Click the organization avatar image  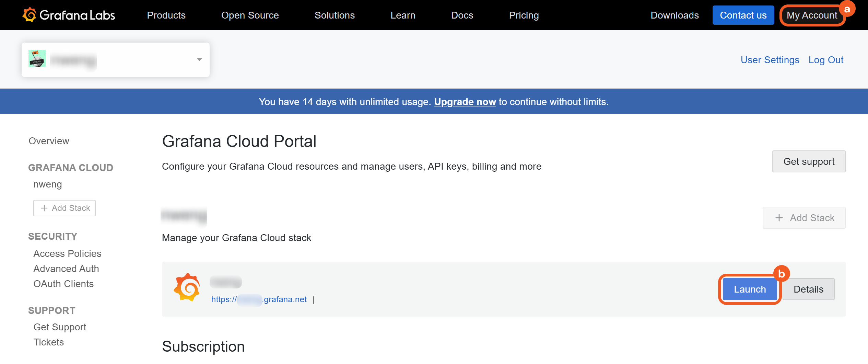click(37, 59)
